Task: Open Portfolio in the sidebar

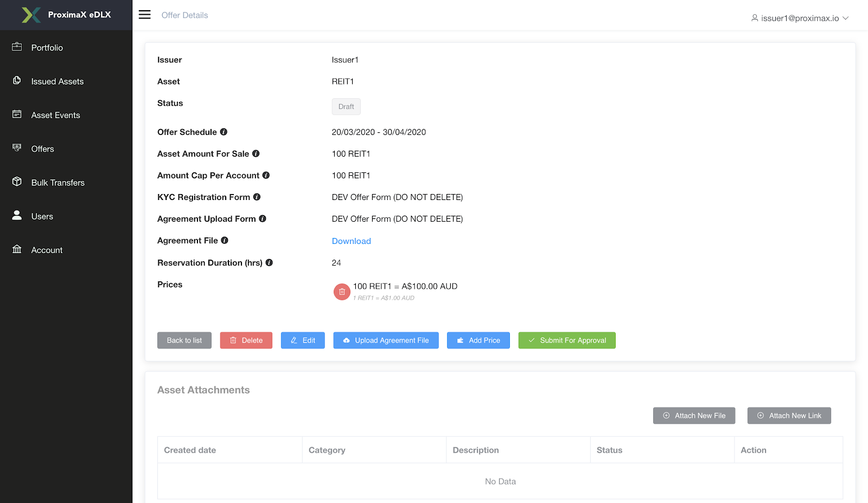Action: point(47,48)
